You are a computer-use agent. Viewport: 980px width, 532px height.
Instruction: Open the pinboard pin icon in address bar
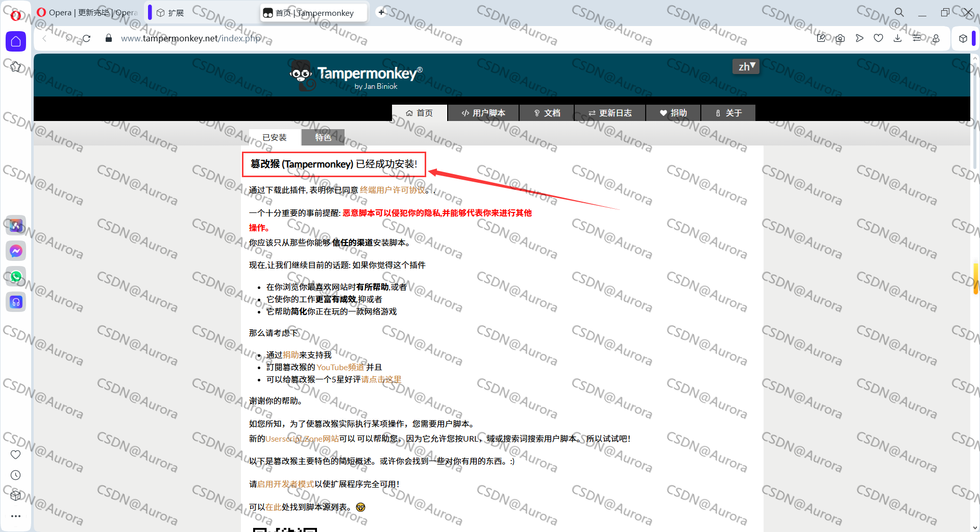click(821, 38)
